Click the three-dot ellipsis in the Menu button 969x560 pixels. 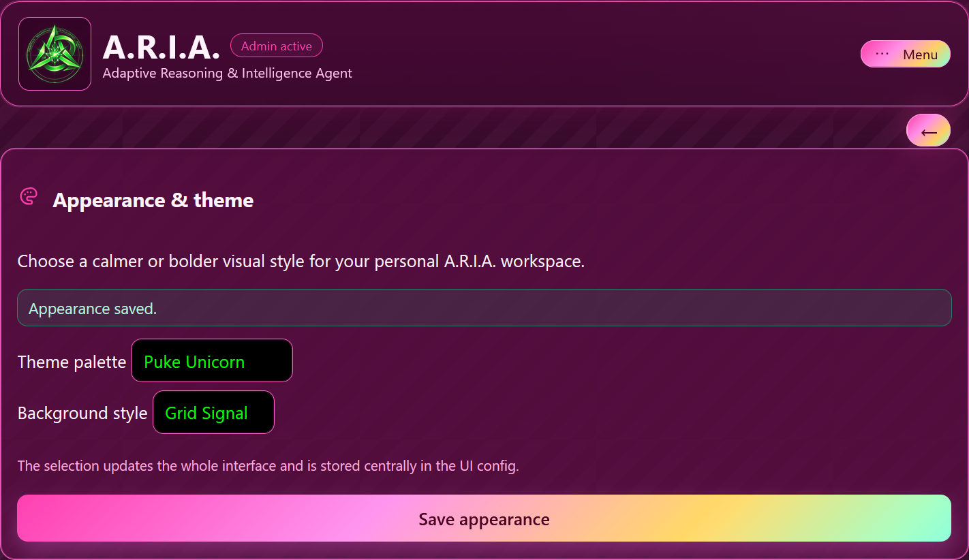[882, 54]
